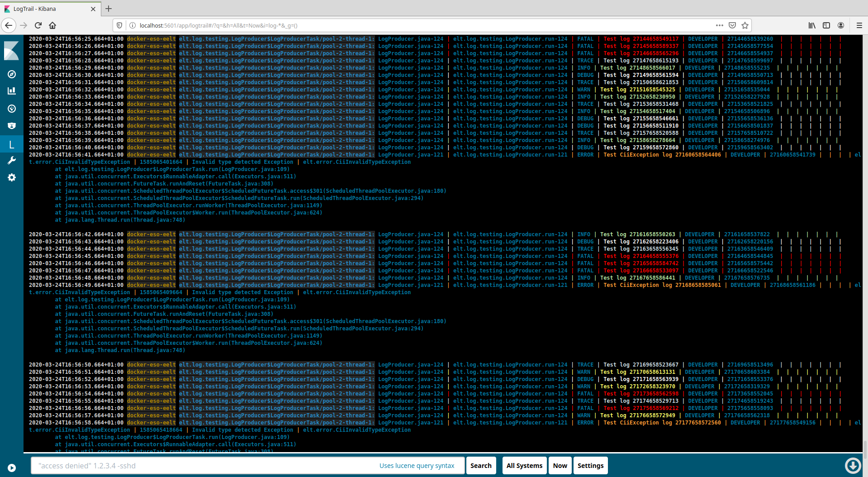Click the Kibana logo in the sidebar
The height and width of the screenshot is (477, 868).
point(12,51)
